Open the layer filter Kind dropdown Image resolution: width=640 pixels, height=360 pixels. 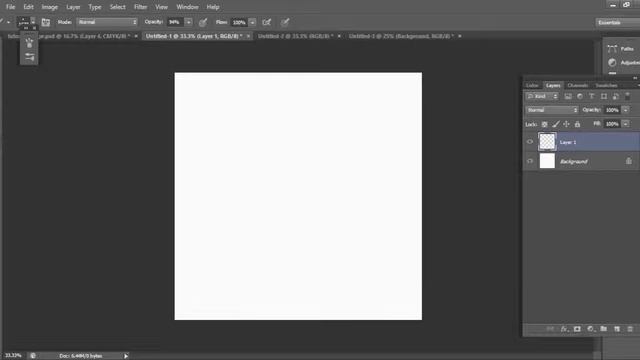point(542,96)
